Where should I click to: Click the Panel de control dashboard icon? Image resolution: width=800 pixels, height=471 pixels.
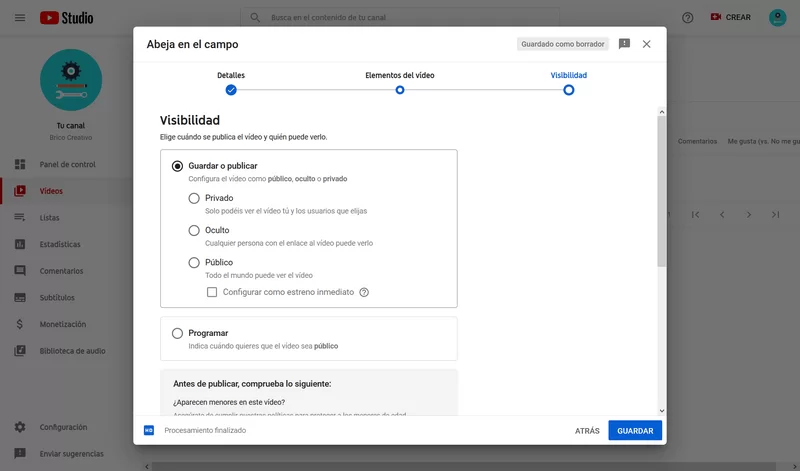coord(20,164)
